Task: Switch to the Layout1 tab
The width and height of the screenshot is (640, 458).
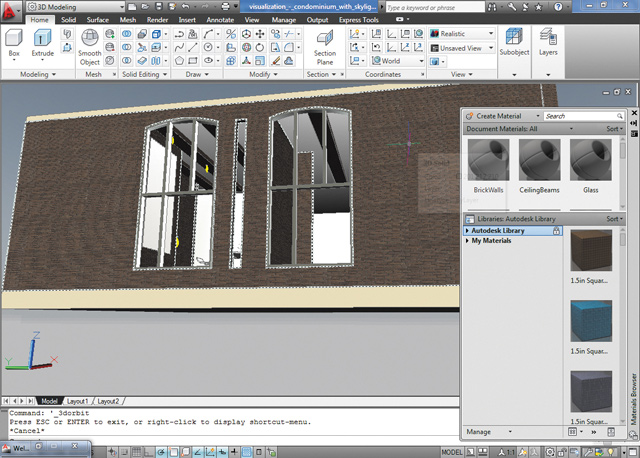Action: [77, 401]
